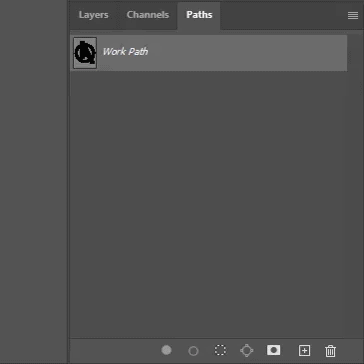Delete the current path

(x=330, y=351)
